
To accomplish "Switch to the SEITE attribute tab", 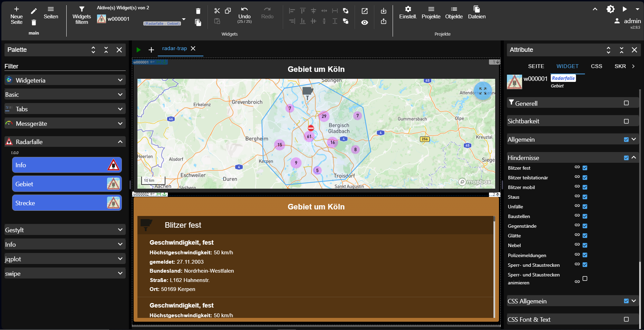I will (x=536, y=66).
